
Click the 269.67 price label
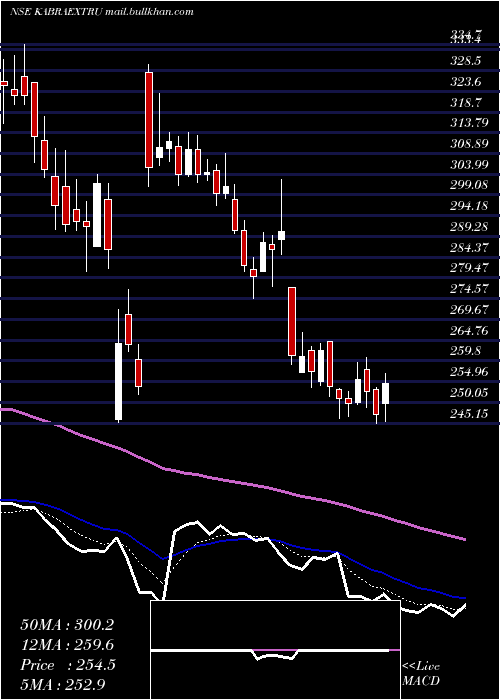[x=469, y=309]
